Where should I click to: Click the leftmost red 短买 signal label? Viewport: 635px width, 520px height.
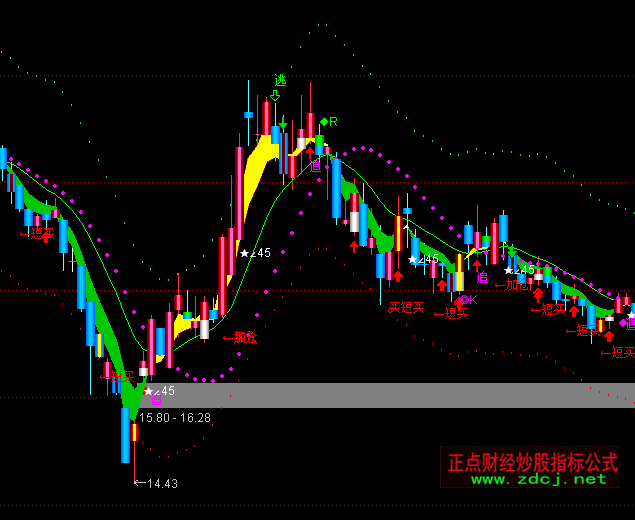[x=37, y=233]
